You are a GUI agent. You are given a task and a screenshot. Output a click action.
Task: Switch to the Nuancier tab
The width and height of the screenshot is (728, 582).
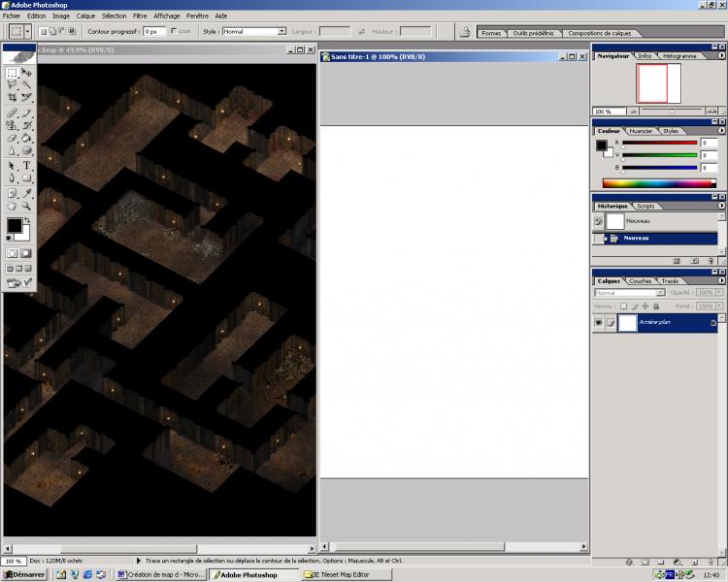point(641,131)
